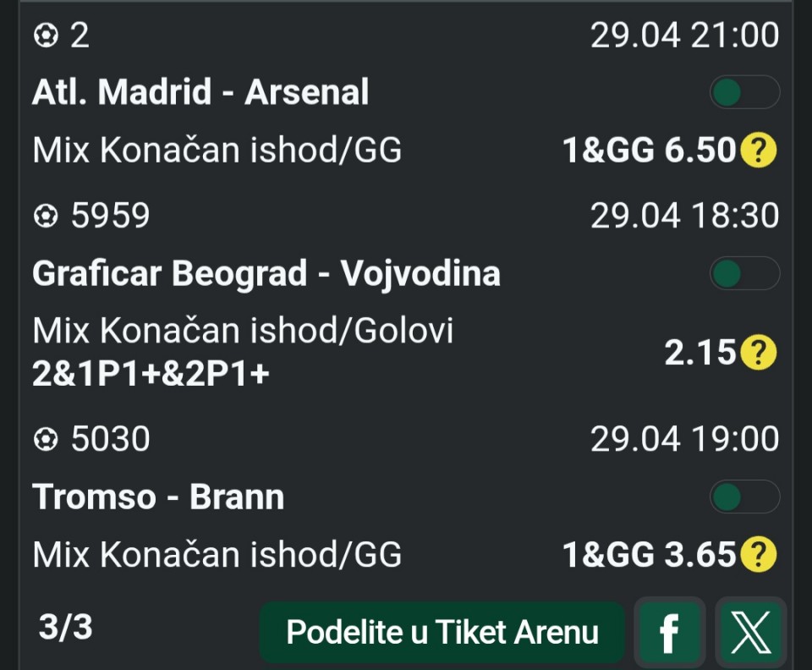
Task: Click help icon next to 1&GG 6.50
Action: 758,151
